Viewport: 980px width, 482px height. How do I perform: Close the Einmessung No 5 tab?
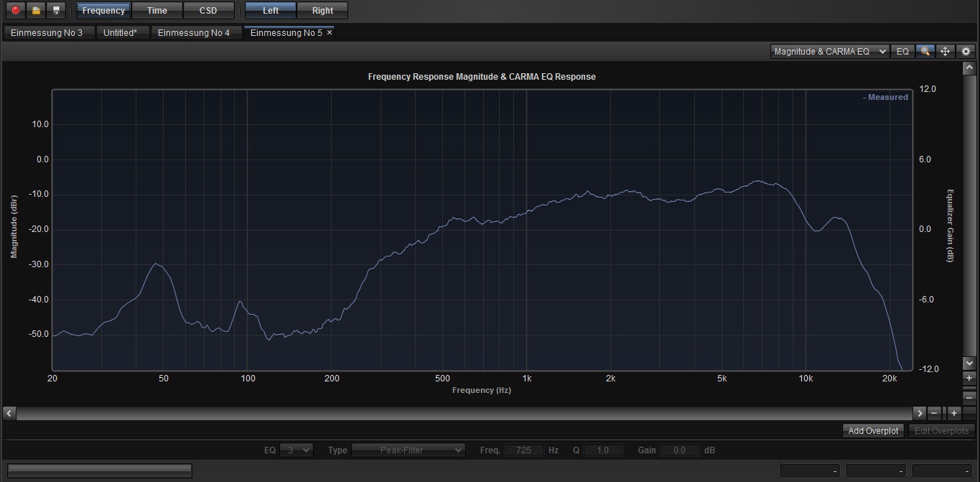tap(330, 33)
